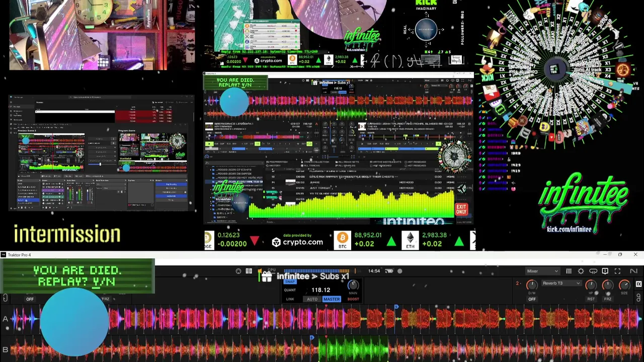
Task: Enable AUTO master clock mode
Action: click(x=312, y=299)
